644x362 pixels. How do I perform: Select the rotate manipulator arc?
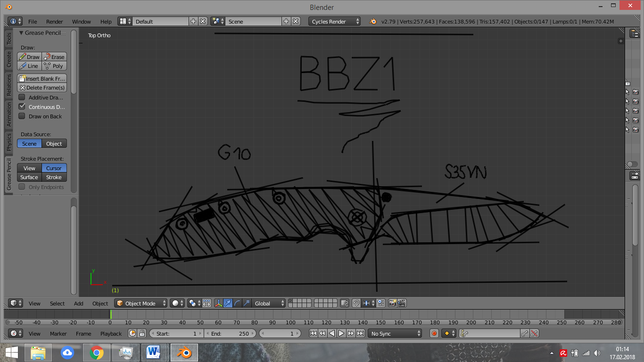pos(237,304)
